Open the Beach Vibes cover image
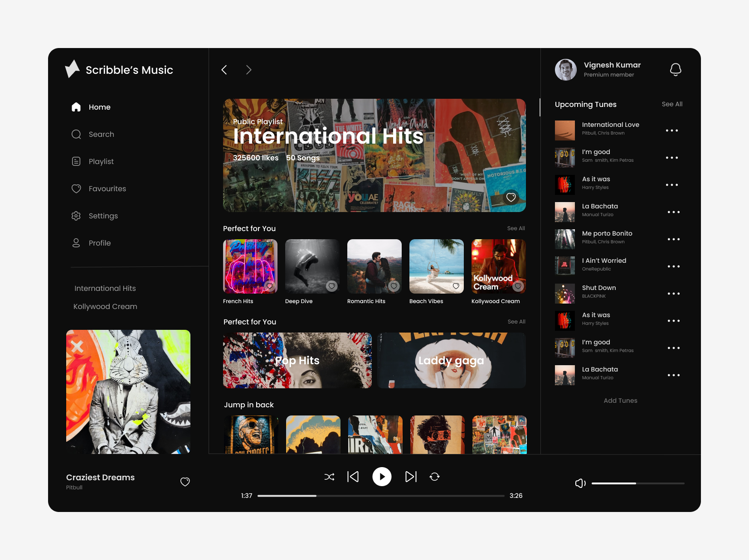 click(x=437, y=266)
